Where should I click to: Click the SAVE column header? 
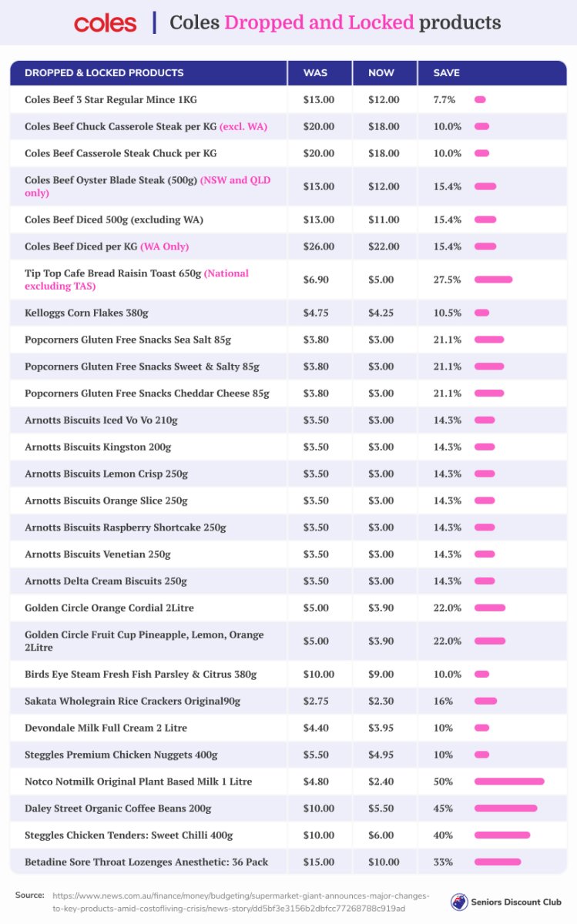click(446, 73)
